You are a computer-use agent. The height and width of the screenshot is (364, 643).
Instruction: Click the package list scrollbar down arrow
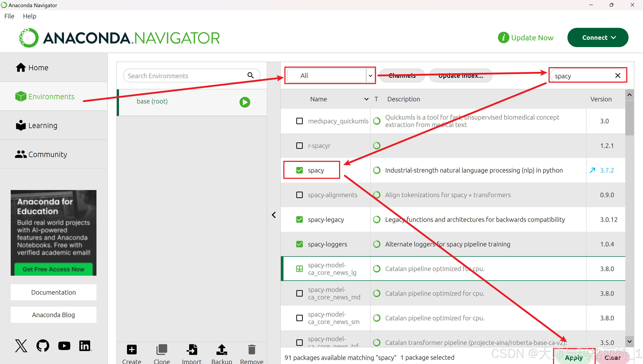coord(629,341)
